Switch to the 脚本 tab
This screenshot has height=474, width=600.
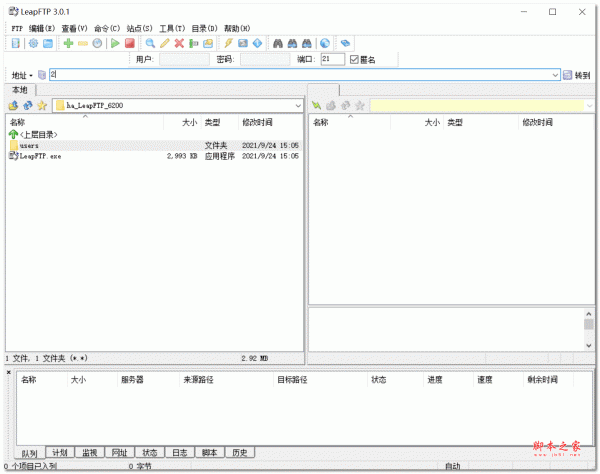(x=209, y=453)
